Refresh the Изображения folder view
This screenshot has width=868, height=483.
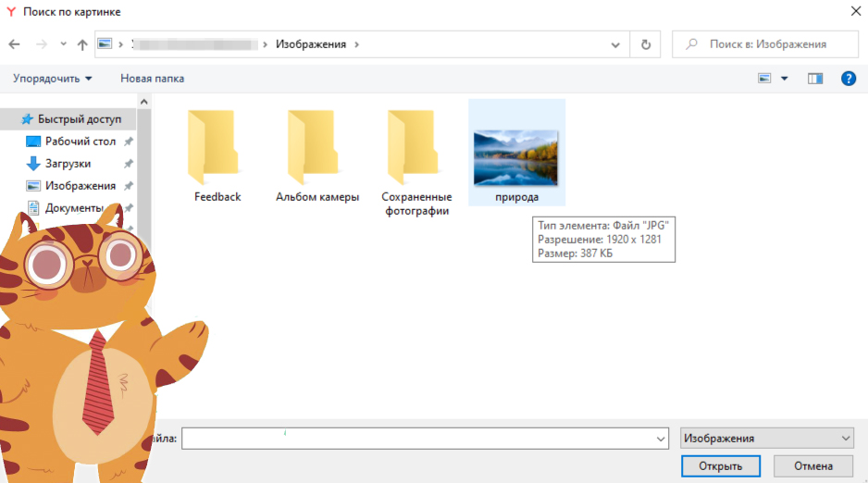tap(645, 44)
